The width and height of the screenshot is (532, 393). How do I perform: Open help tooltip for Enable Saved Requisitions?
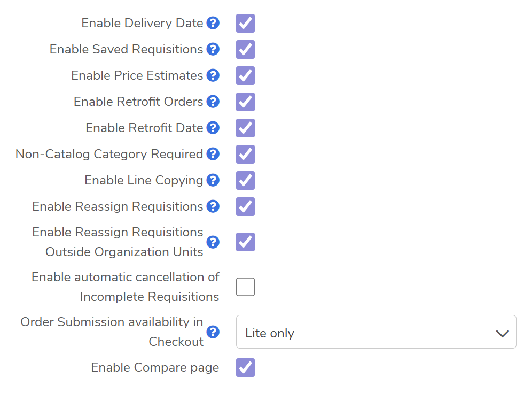[x=213, y=49]
